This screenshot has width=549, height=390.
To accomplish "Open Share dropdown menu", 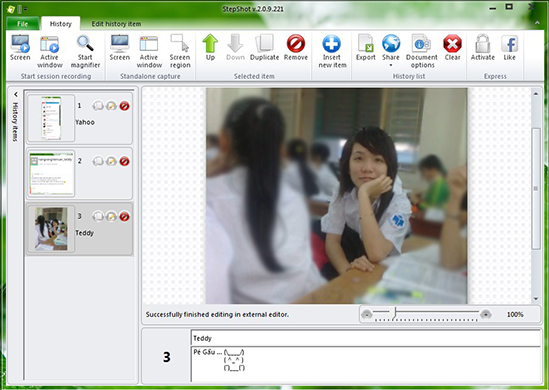I will click(x=391, y=51).
